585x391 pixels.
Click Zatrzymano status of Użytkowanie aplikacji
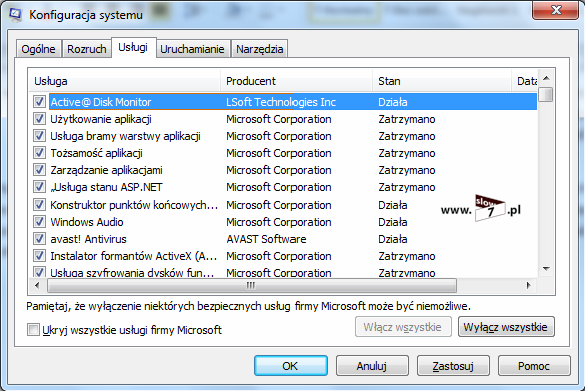point(407,119)
